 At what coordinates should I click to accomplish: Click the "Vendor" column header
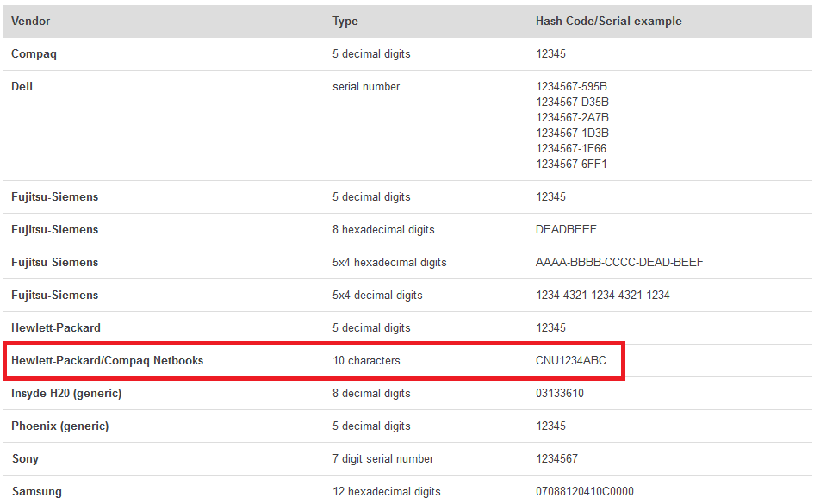point(31,22)
